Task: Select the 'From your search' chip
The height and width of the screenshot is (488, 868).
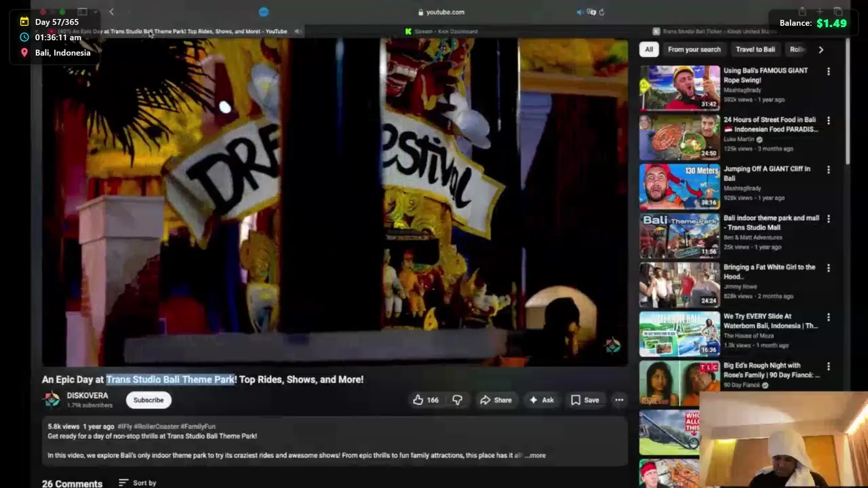Action: coord(694,49)
